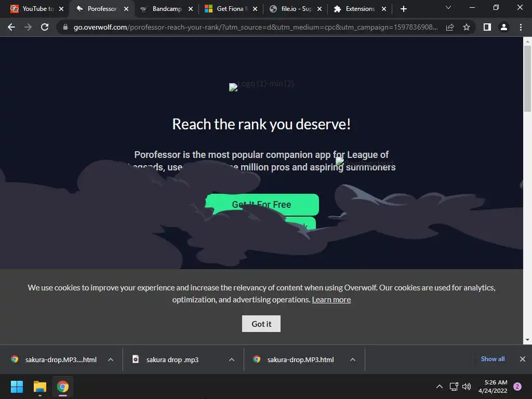
Task: Close the file.io tab
Action: pyautogui.click(x=320, y=9)
